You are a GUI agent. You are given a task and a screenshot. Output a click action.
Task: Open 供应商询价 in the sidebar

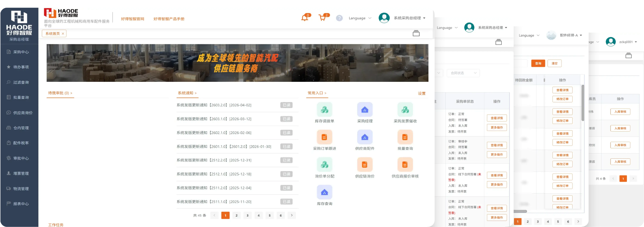[x=19, y=113]
